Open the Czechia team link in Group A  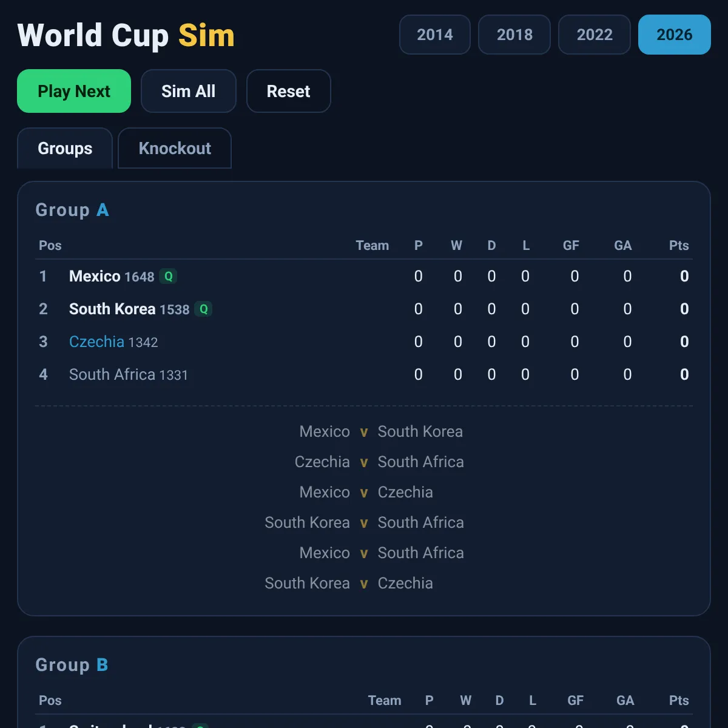click(x=96, y=342)
